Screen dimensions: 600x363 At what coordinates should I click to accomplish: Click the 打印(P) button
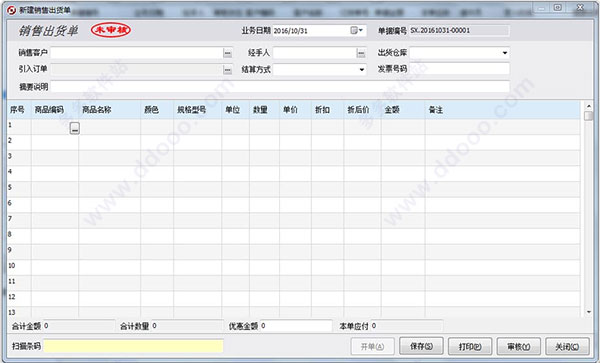[x=470, y=347]
